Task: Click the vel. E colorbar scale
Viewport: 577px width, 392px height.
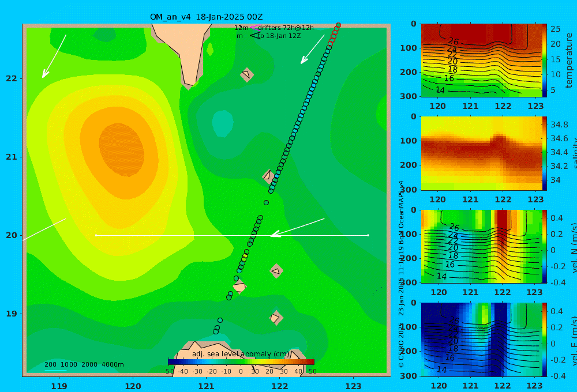Action: (545, 340)
